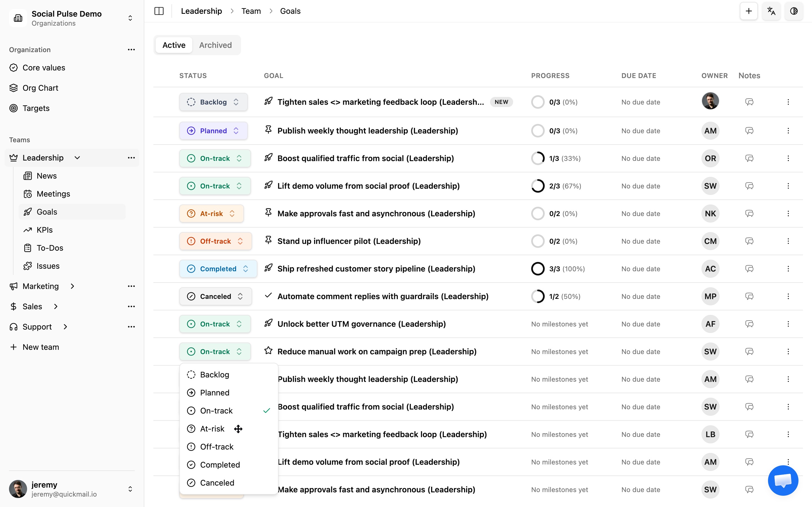Open the Org Chart from the sidebar
This screenshot has height=507, width=812.
pyautogui.click(x=40, y=88)
